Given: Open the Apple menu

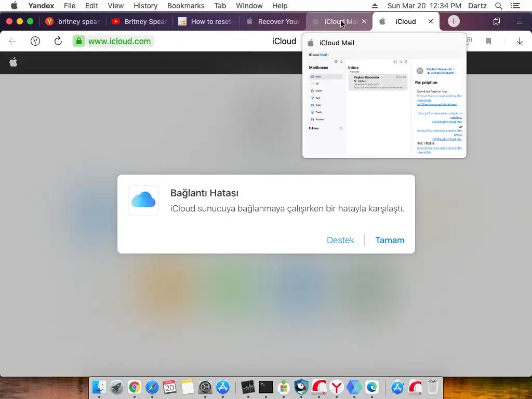Looking at the screenshot, I should [14, 5].
